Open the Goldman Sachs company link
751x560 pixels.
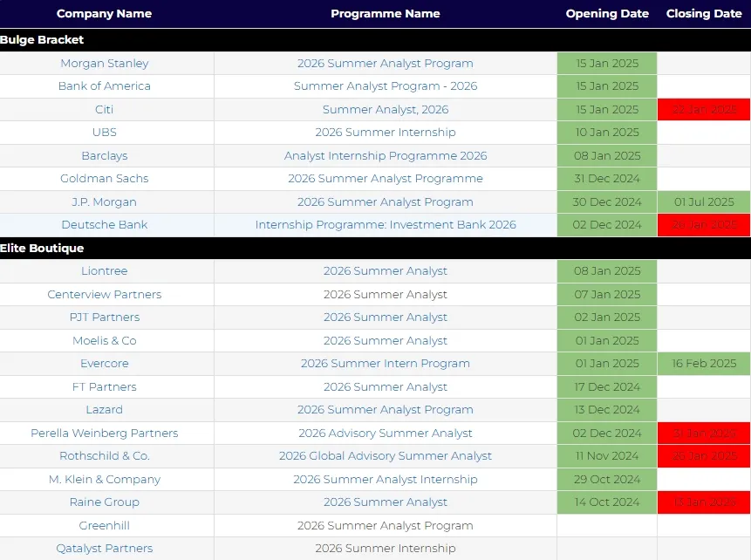105,179
